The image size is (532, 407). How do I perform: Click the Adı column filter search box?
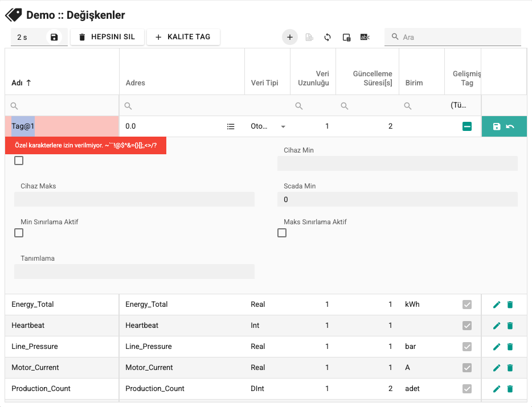[x=62, y=106]
